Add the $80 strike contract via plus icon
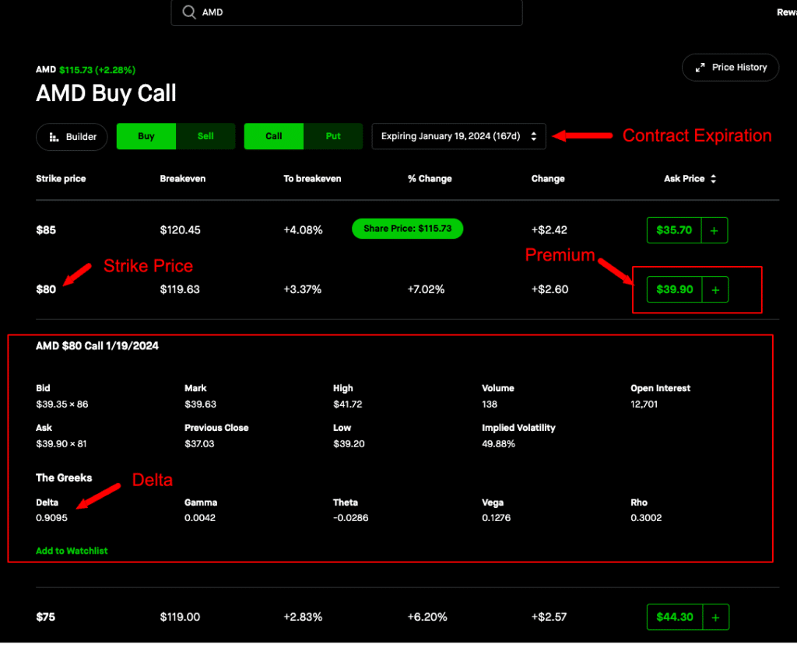The height and width of the screenshot is (672, 797). pyautogui.click(x=715, y=289)
